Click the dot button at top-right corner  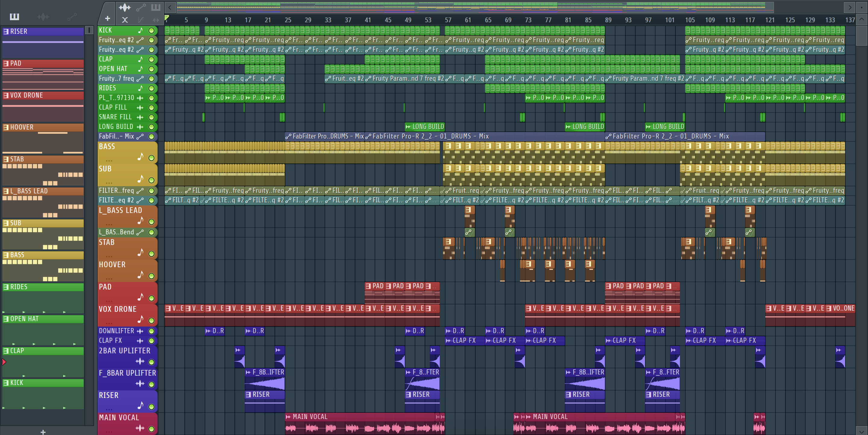(x=862, y=7)
